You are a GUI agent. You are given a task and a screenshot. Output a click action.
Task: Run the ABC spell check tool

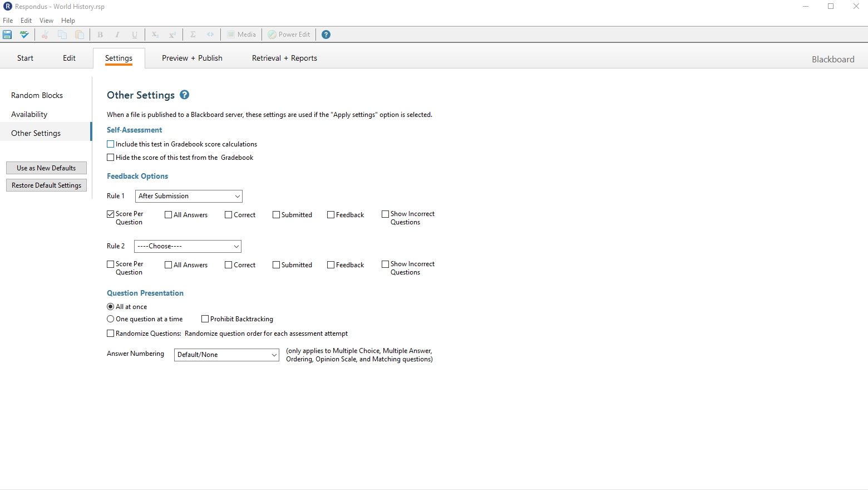24,35
